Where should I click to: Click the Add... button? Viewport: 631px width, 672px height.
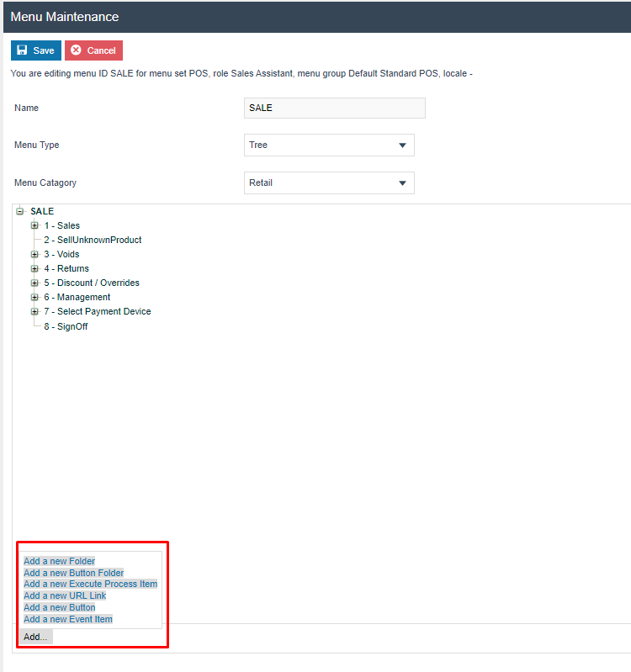(x=35, y=637)
